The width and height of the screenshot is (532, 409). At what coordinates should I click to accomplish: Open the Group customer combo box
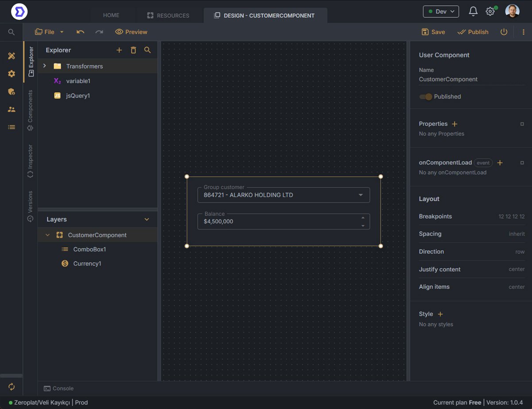click(283, 195)
